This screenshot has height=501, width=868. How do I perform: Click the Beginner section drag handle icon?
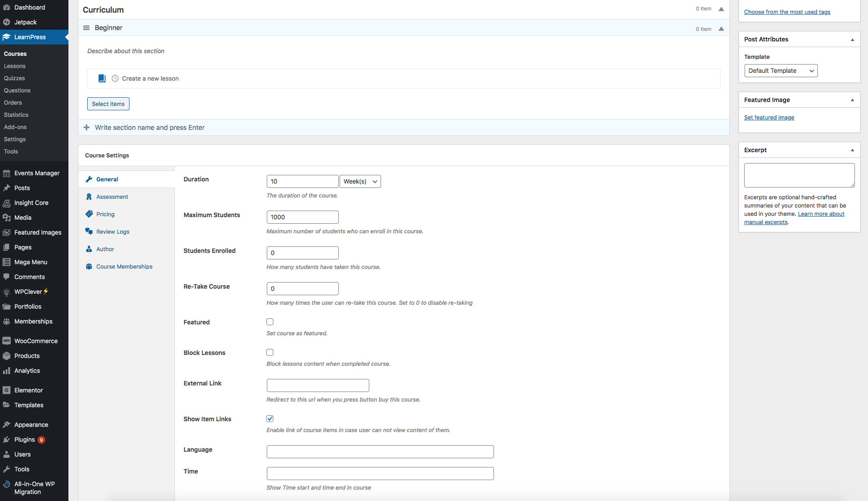pos(86,28)
